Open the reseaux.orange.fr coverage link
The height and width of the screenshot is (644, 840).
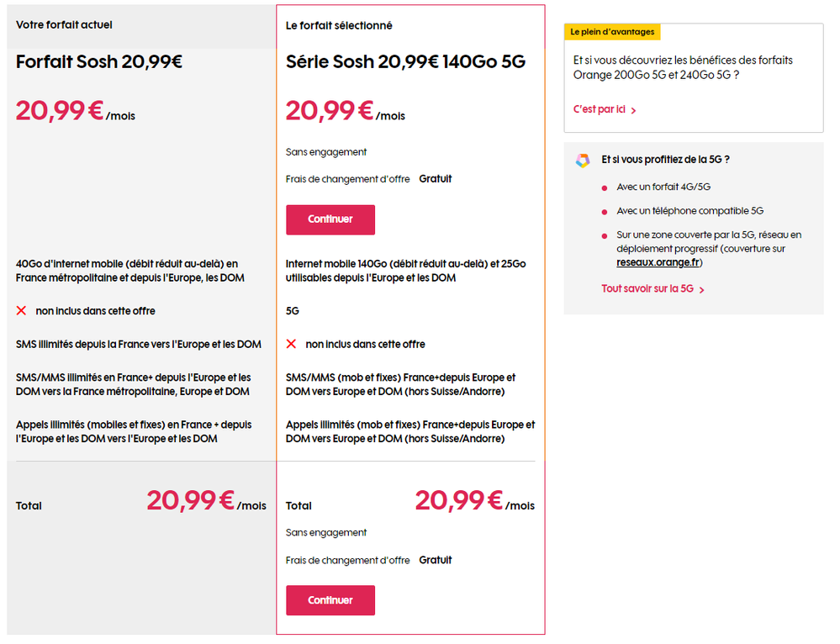(658, 262)
